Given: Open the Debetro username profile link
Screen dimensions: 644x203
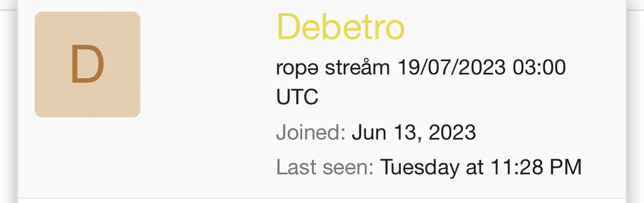Looking at the screenshot, I should coord(341,27).
